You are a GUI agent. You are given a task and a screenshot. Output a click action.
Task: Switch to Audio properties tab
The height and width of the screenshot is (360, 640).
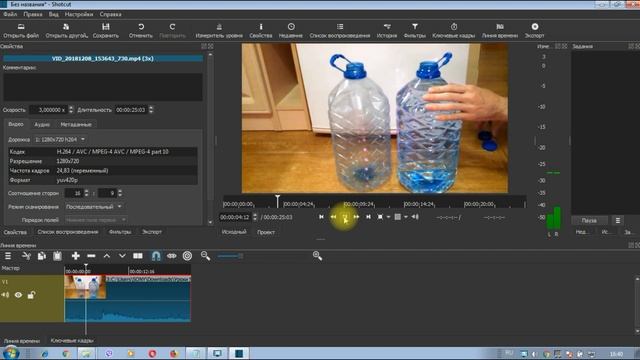[42, 124]
